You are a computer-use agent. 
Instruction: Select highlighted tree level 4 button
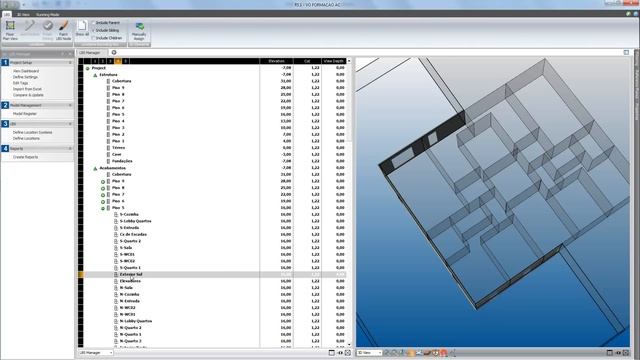[118, 61]
